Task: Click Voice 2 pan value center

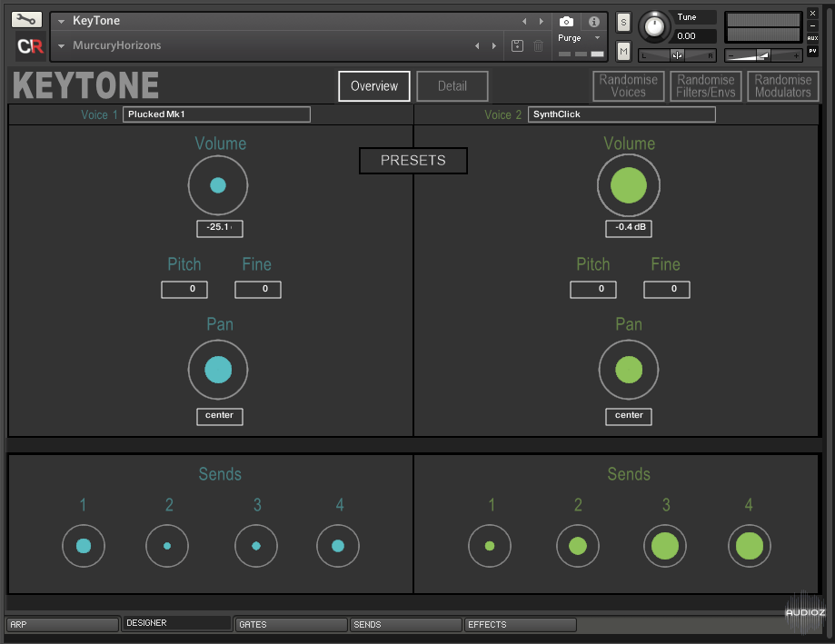Action: tap(629, 416)
